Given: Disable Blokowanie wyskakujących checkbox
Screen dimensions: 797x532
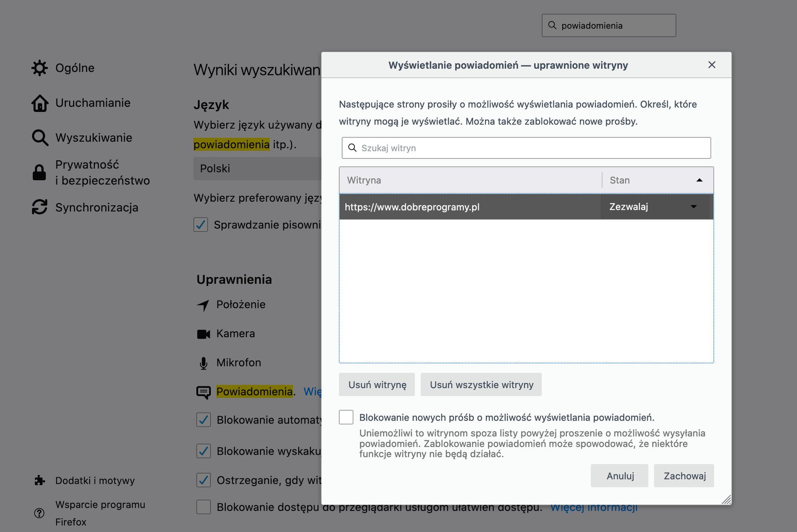Looking at the screenshot, I should click(x=203, y=451).
